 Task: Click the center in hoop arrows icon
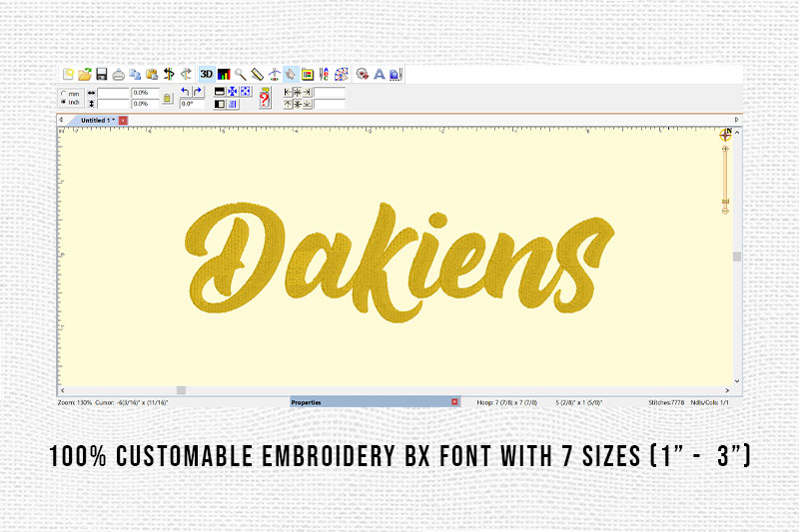point(233,92)
